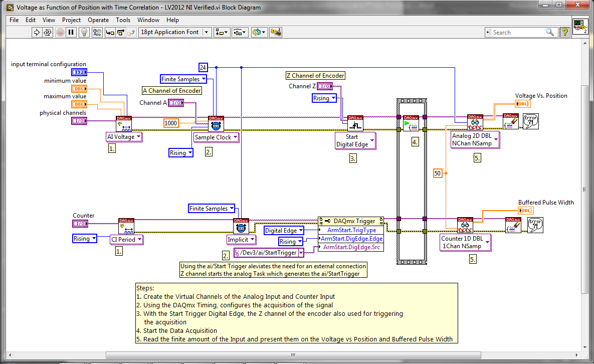Abort execution with the stop icon

[x=60, y=32]
